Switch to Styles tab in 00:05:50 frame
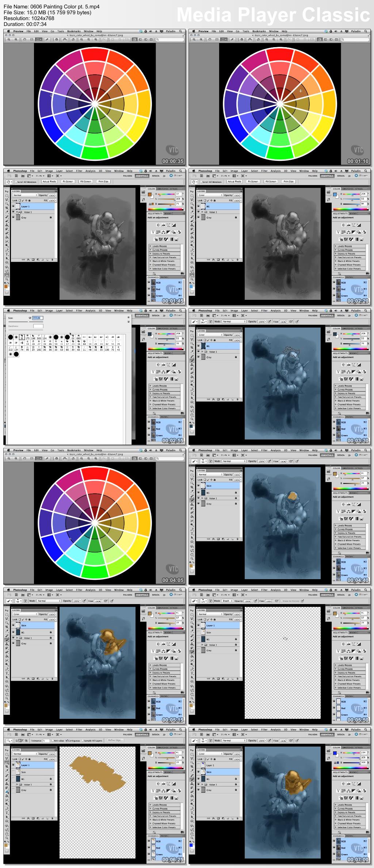Image resolution: width=374 pixels, height=868 pixels. (359, 608)
